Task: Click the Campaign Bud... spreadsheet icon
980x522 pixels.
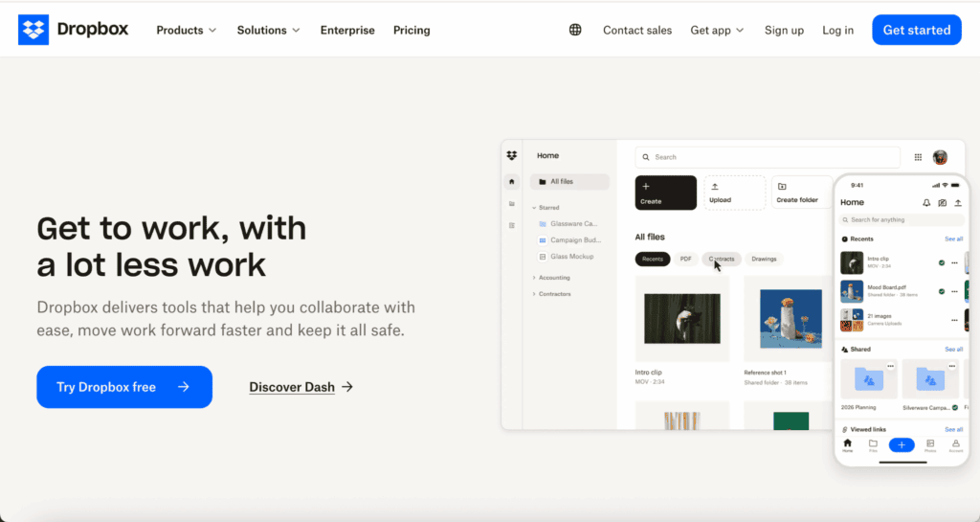Action: pyautogui.click(x=543, y=240)
